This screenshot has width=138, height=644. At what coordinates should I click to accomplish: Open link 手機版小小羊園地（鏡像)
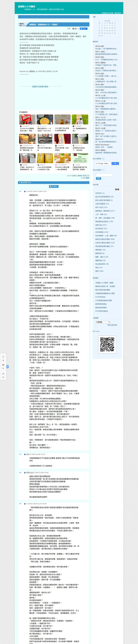(x=104, y=283)
